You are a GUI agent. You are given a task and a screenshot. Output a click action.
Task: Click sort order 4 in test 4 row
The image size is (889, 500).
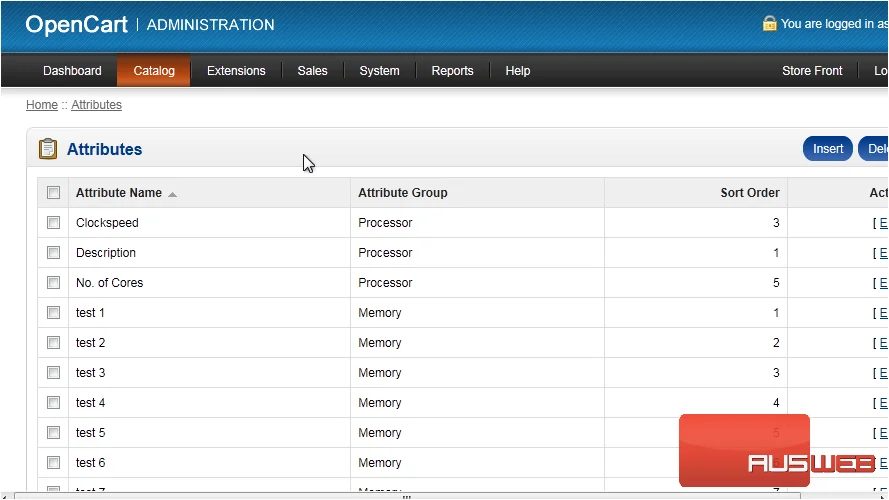point(776,403)
